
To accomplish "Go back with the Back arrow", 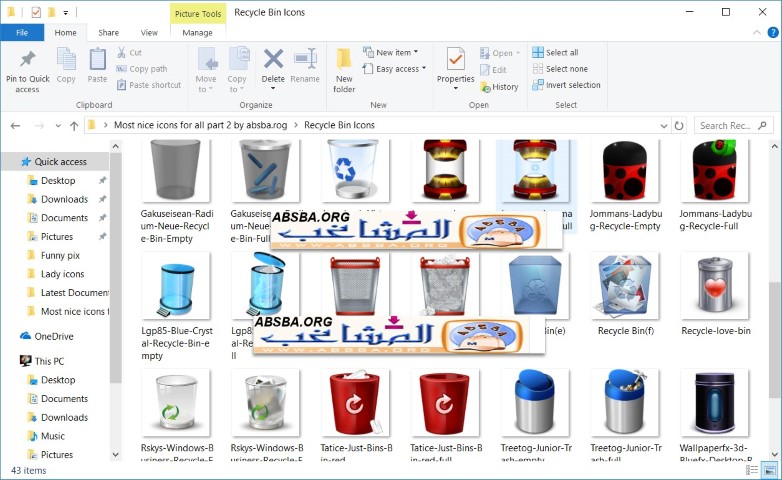I will 15,125.
